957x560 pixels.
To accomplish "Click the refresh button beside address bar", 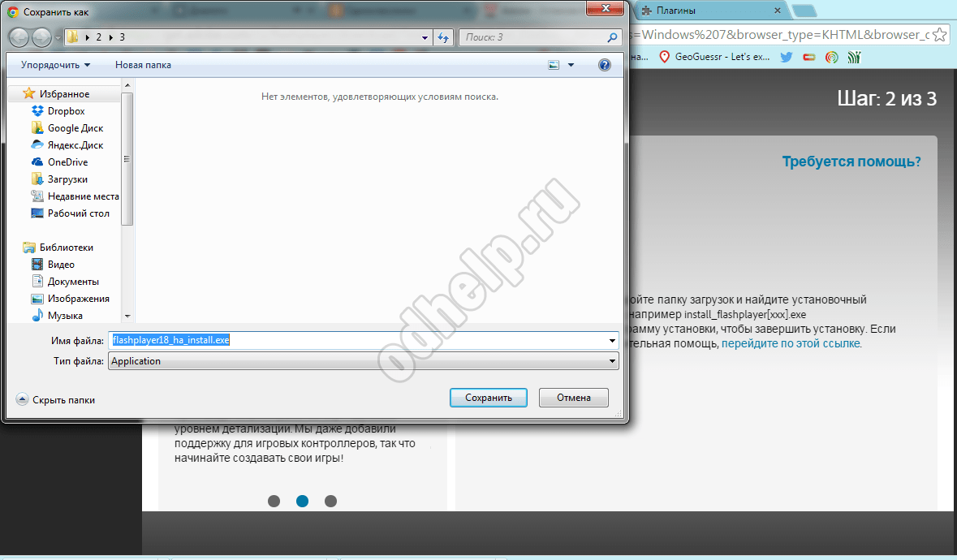I will tap(443, 37).
